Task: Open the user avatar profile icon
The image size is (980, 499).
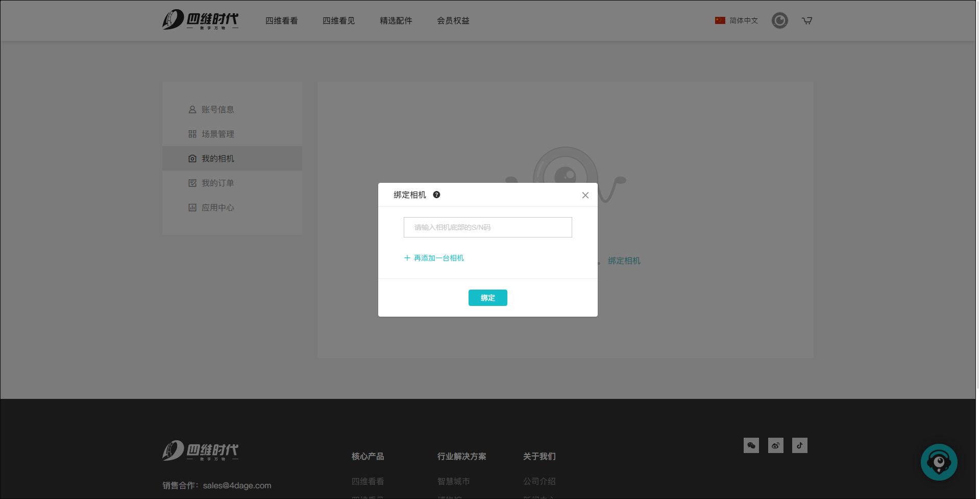Action: 779,20
